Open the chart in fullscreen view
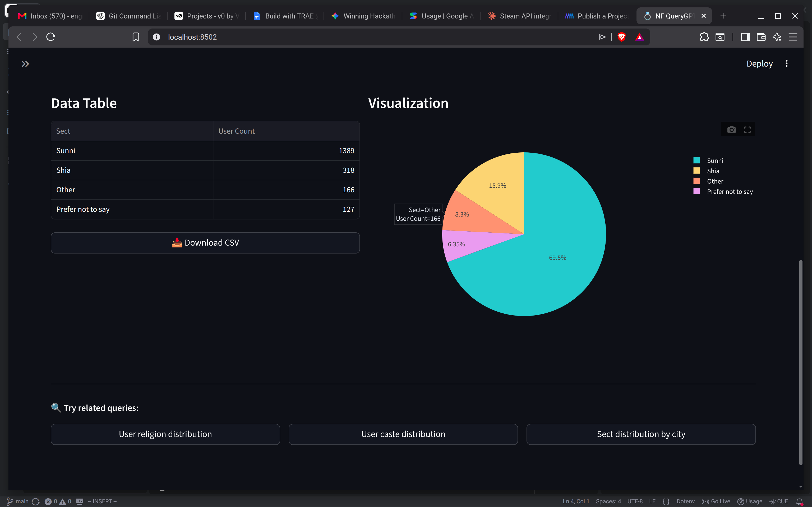The image size is (812, 507). tap(747, 129)
